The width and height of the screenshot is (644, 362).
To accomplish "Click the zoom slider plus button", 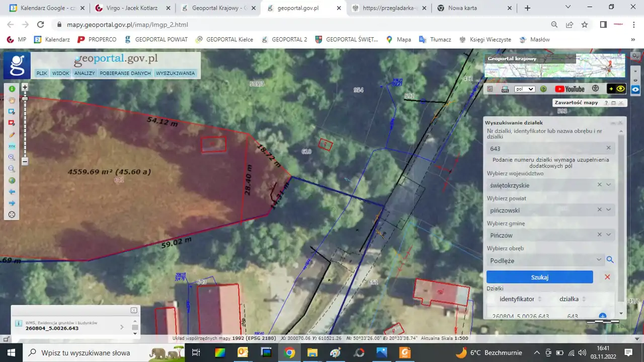I will (x=25, y=87).
